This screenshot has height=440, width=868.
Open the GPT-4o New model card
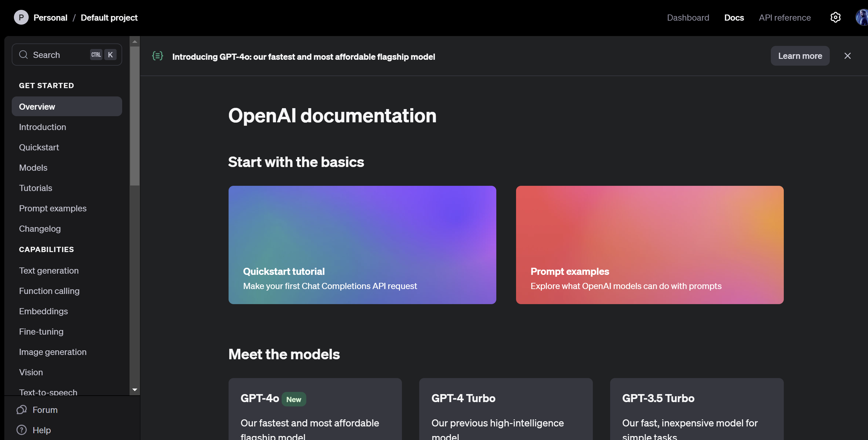[315, 409]
